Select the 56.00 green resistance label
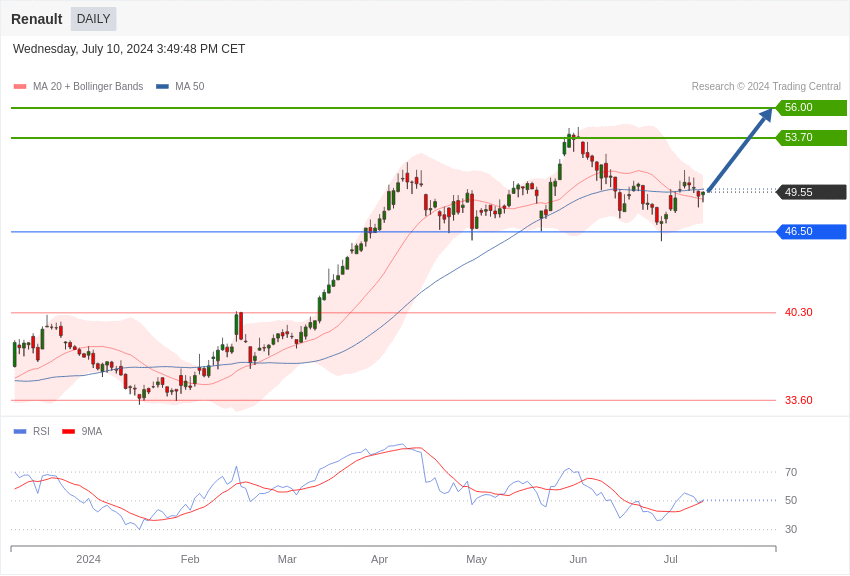850x576 pixels. coord(810,108)
